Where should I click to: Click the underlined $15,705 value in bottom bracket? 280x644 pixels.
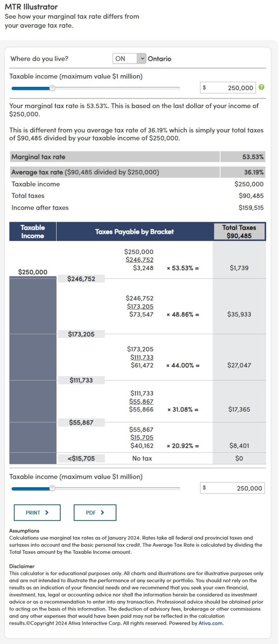click(x=141, y=437)
